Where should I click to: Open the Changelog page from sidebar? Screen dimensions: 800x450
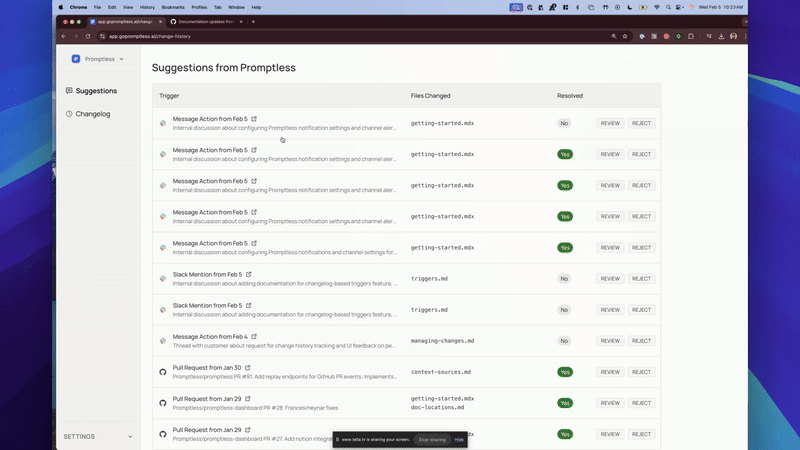click(x=92, y=114)
